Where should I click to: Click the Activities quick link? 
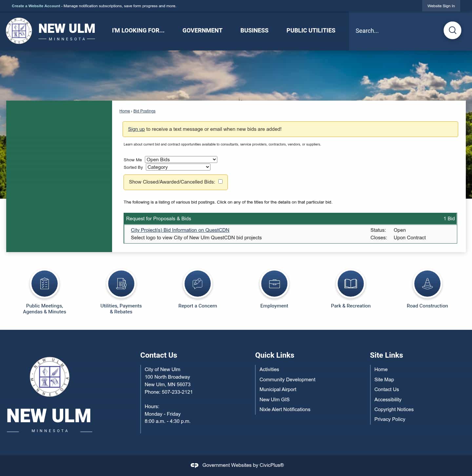click(x=269, y=369)
